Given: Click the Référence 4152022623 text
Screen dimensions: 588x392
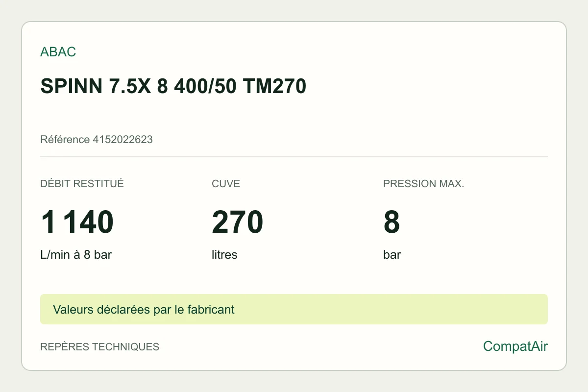Looking at the screenshot, I should [97, 140].
